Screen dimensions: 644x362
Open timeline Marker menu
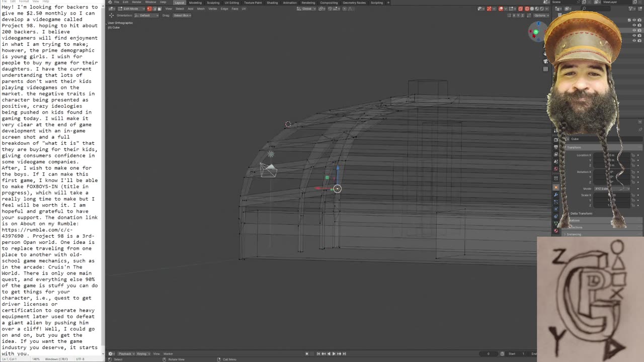pyautogui.click(x=168, y=353)
